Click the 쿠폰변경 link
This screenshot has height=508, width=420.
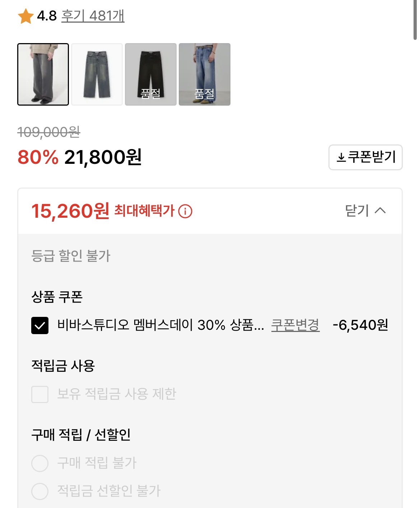(x=295, y=325)
